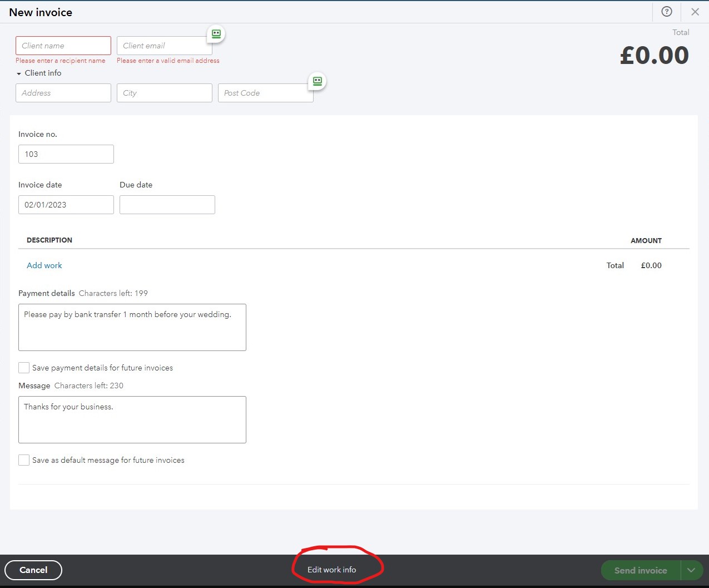Enable Save payment details for future invoices
Image resolution: width=709 pixels, height=588 pixels.
click(23, 368)
